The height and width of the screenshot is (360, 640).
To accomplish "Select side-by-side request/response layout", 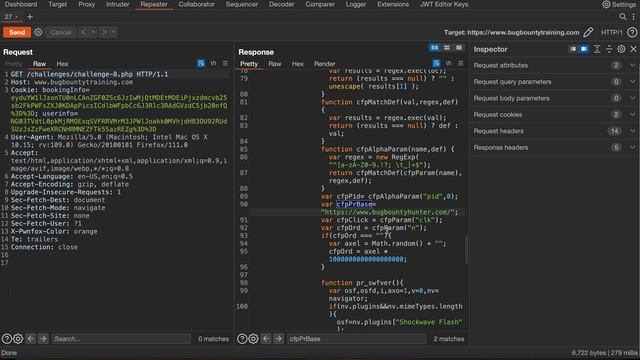I will pos(434,48).
